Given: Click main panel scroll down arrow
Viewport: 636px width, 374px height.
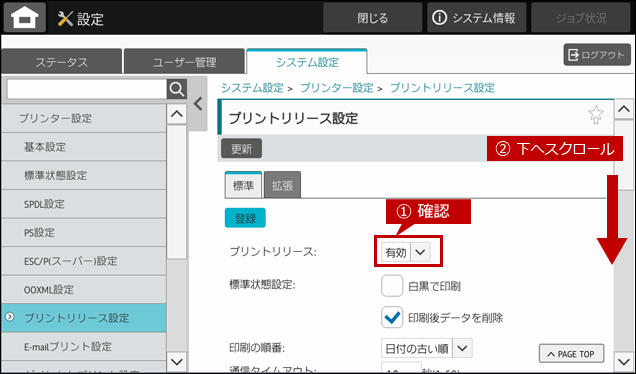Looking at the screenshot, I should coord(624,361).
